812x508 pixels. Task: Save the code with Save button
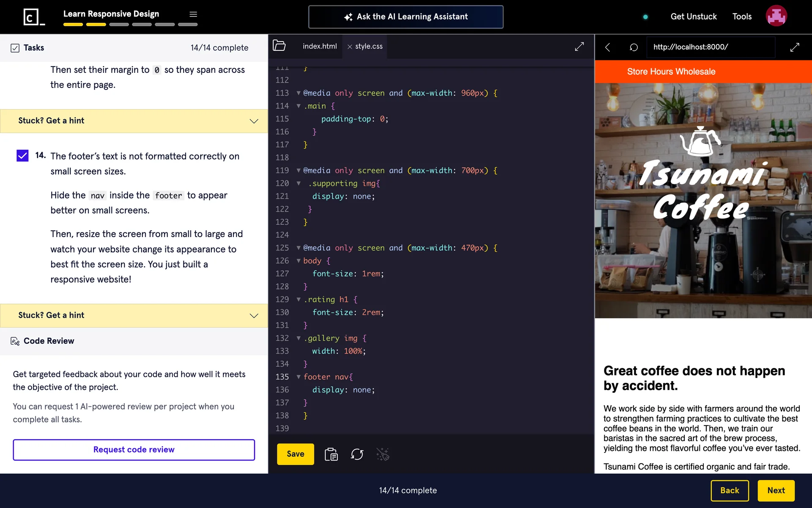point(295,454)
